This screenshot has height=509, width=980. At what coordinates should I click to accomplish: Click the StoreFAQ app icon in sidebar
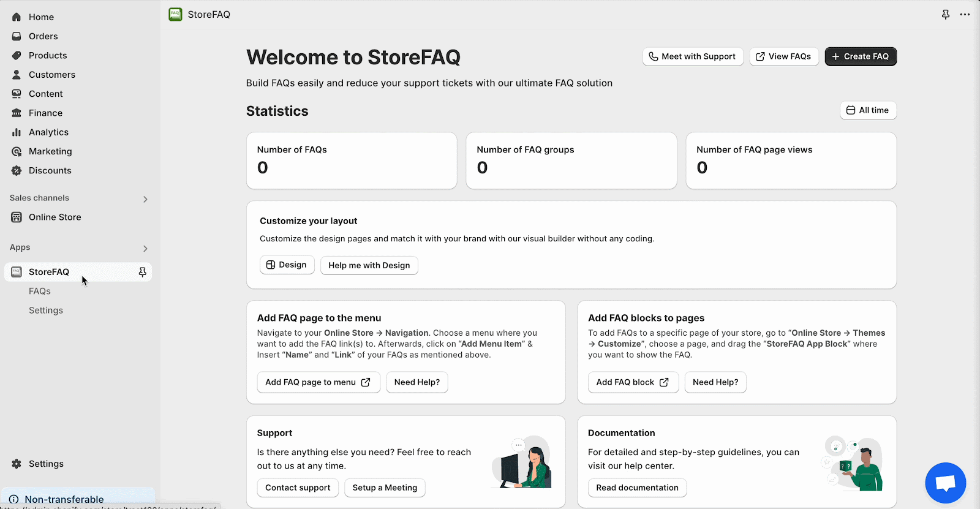(17, 272)
